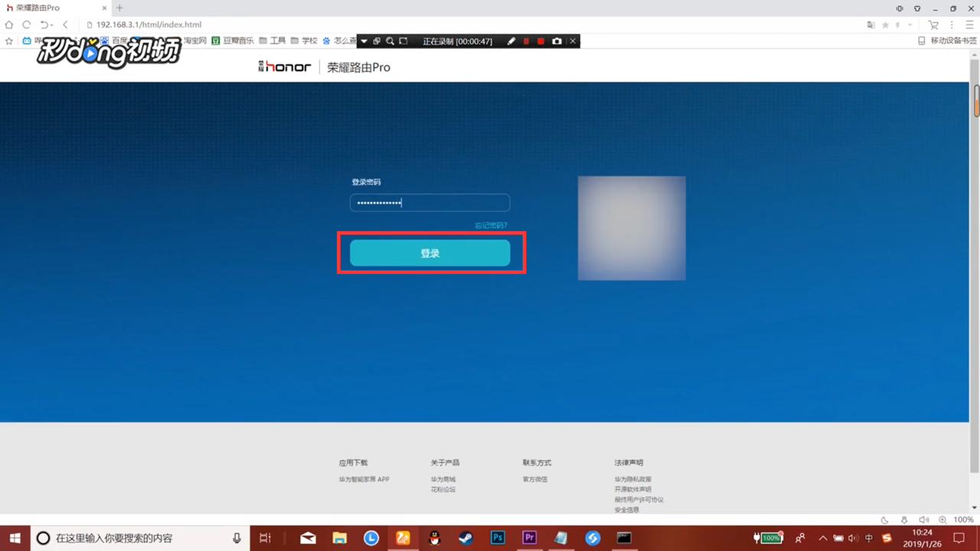Stop the screen recording
Viewport: 980px width, 551px height.
pyautogui.click(x=541, y=41)
